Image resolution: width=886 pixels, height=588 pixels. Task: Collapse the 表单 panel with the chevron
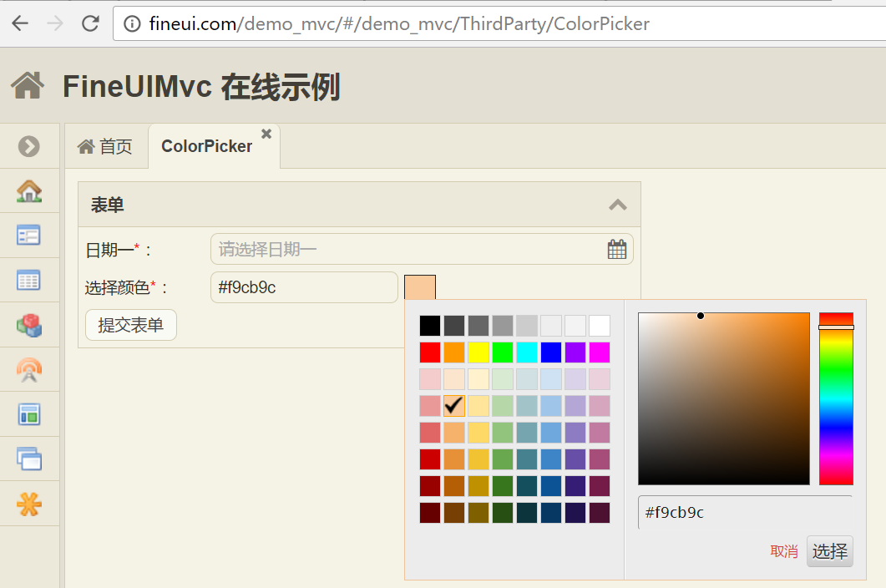point(618,205)
